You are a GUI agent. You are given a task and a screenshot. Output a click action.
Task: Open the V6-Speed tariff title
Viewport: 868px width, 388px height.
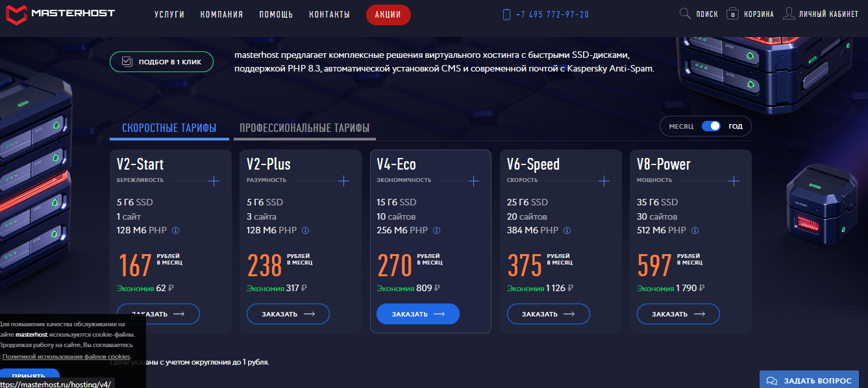tap(533, 164)
